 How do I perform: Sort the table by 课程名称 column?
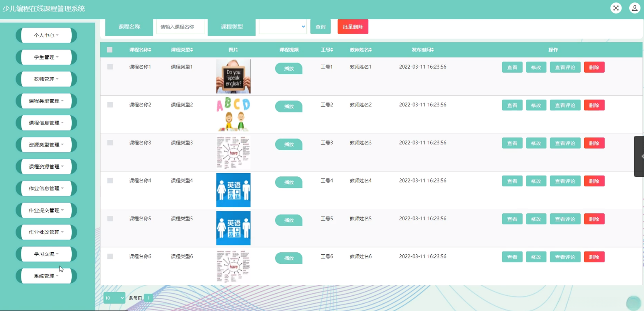pyautogui.click(x=140, y=50)
